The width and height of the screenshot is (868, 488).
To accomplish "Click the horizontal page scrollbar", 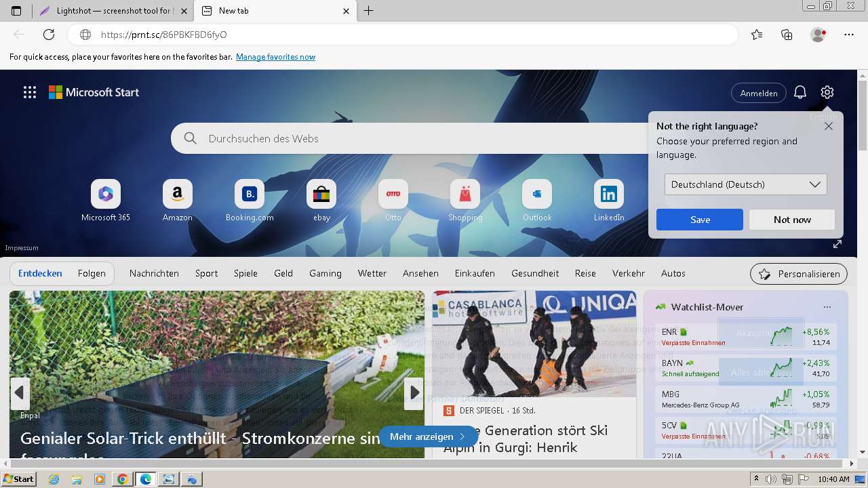I will pyautogui.click(x=425, y=464).
